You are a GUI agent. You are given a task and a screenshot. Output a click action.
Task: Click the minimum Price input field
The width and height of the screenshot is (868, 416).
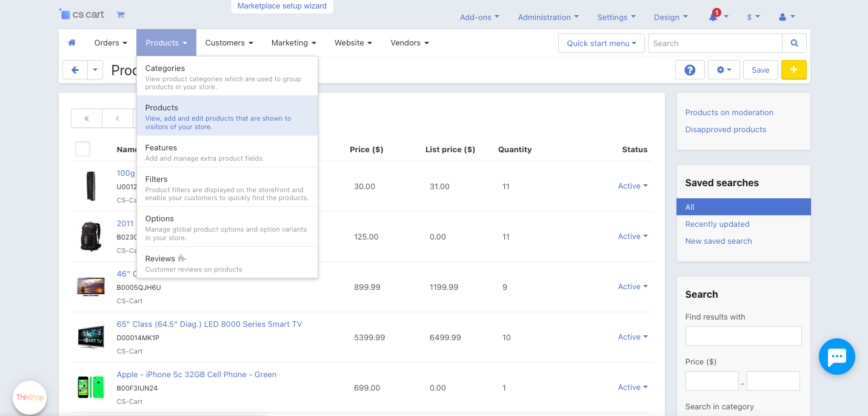pos(712,380)
